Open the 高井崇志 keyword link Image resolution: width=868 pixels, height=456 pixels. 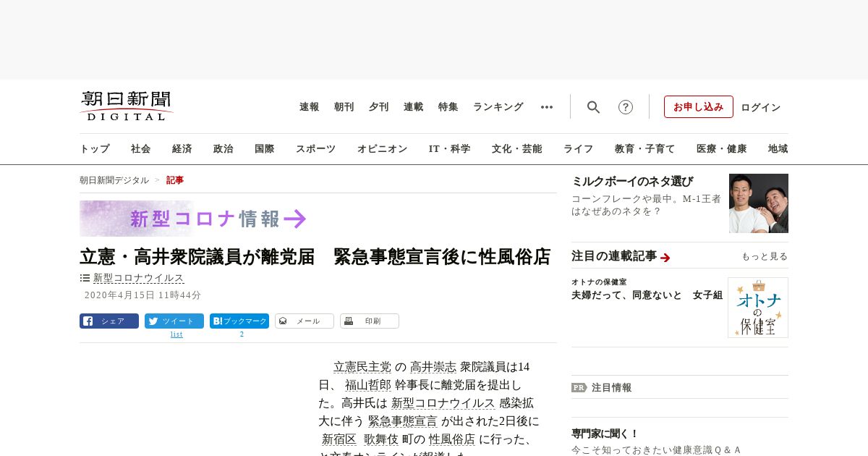coord(433,367)
